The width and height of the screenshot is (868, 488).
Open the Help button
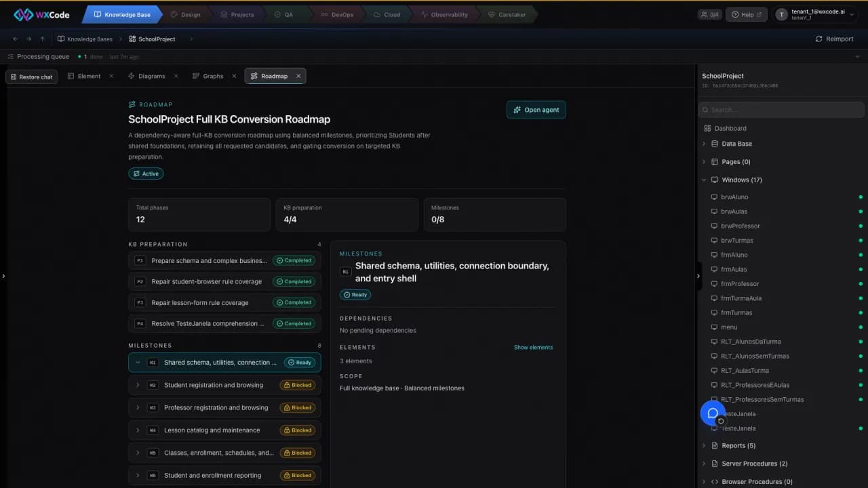tap(747, 14)
